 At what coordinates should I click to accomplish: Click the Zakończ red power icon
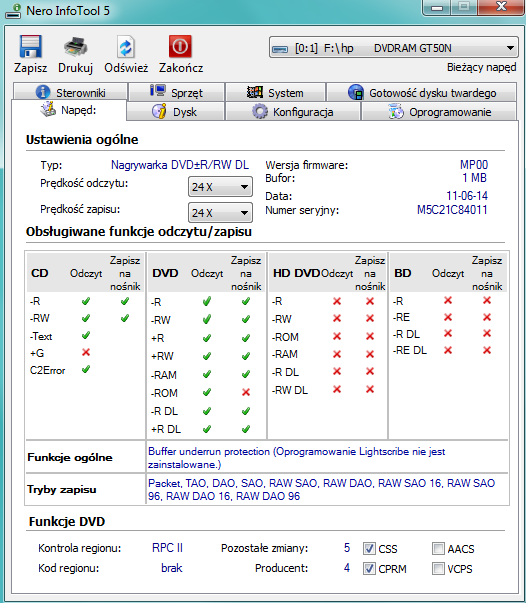(x=180, y=47)
